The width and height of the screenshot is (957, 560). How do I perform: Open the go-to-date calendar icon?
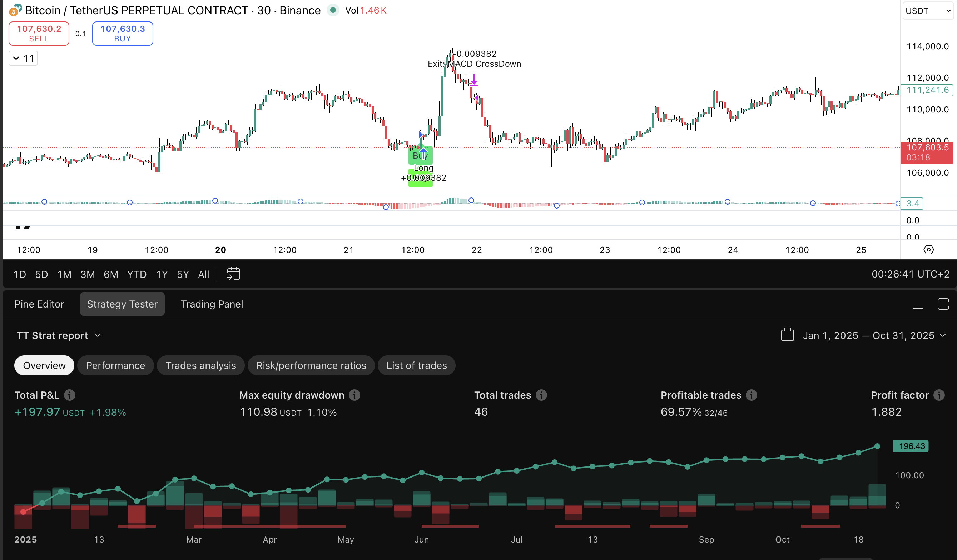point(233,274)
